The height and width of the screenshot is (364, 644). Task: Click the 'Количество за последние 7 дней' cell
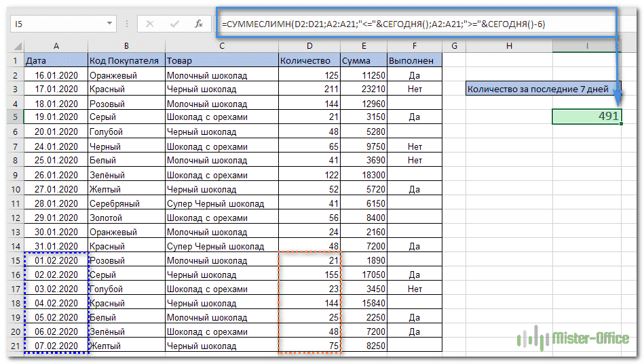[543, 88]
